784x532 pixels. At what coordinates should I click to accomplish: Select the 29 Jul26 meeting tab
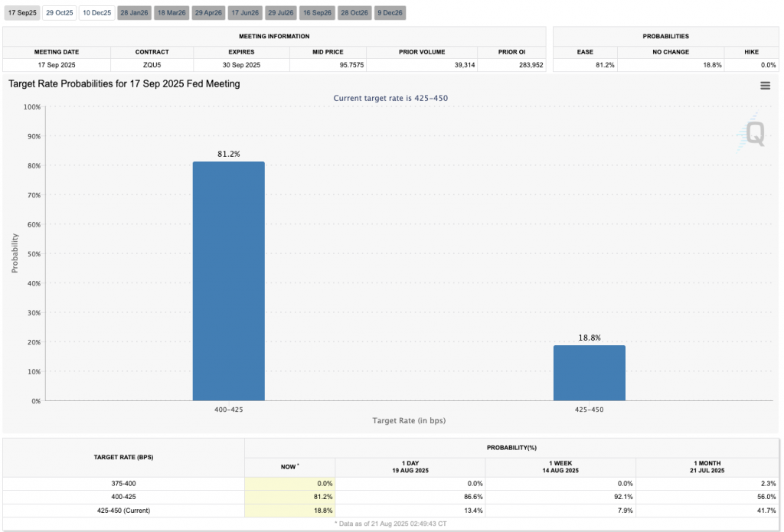tap(281, 12)
